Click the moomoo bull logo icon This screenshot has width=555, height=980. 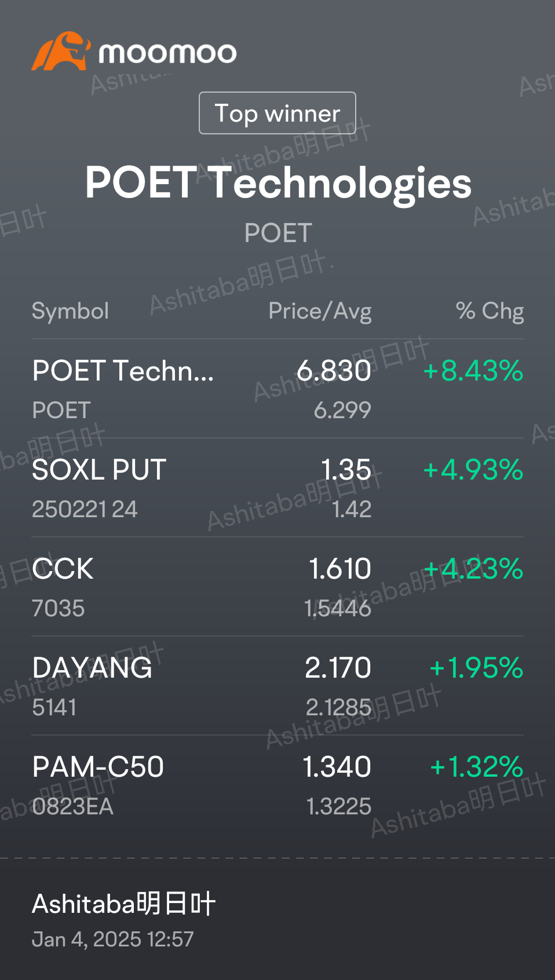click(61, 51)
